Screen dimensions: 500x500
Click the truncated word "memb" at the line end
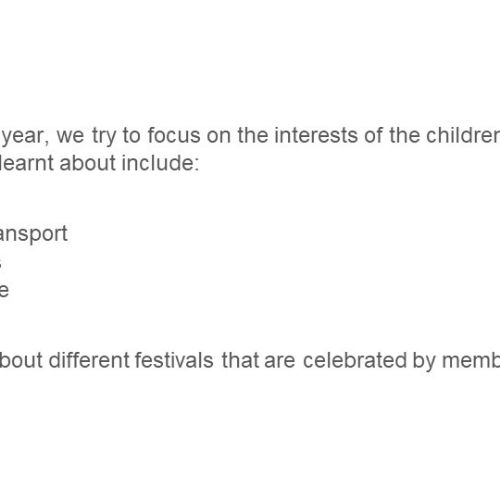pos(471,360)
